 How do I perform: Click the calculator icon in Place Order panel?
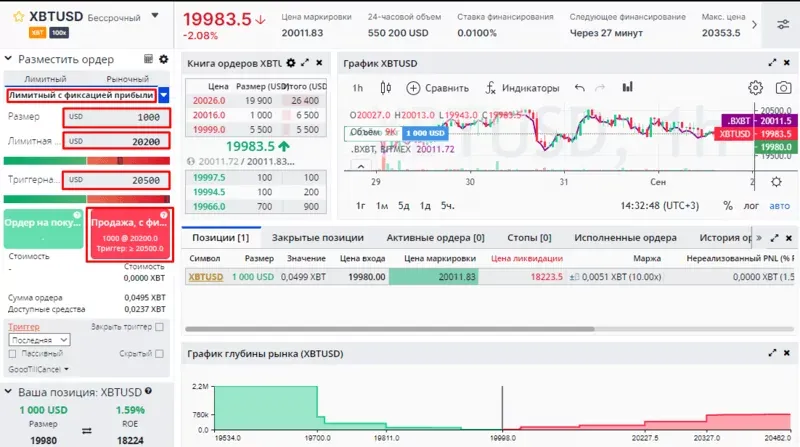click(148, 59)
